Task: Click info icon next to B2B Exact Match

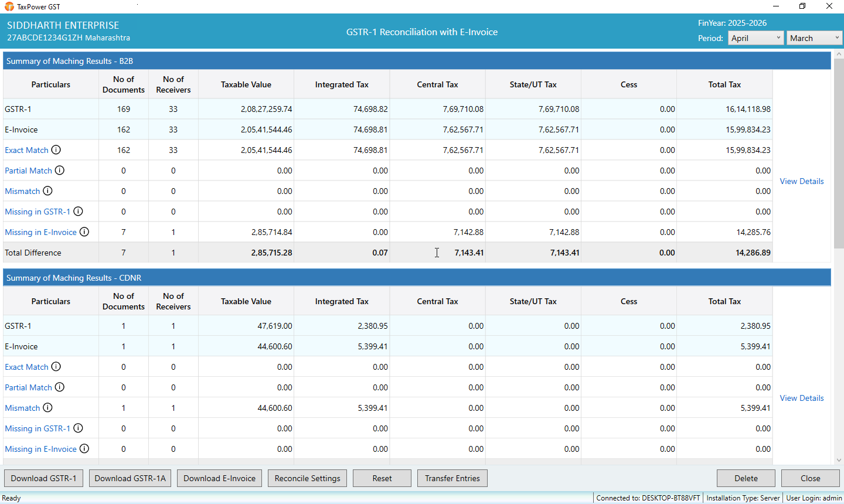Action: point(56,150)
